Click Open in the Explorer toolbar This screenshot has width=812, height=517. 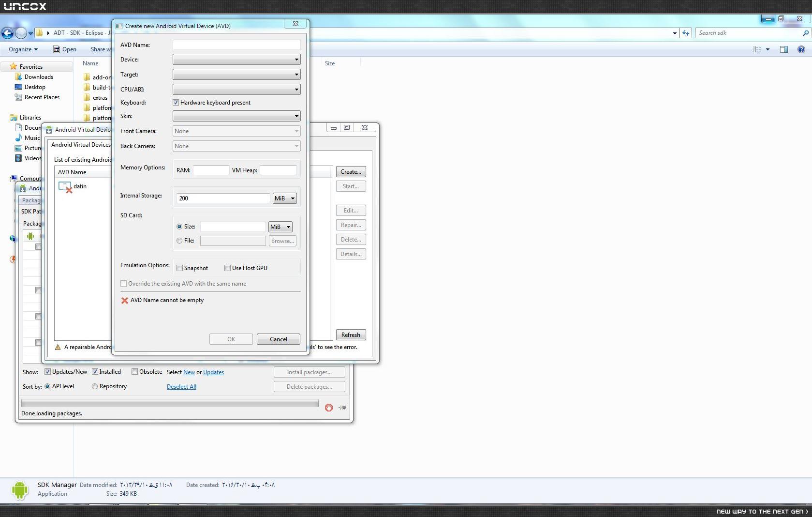coord(64,49)
